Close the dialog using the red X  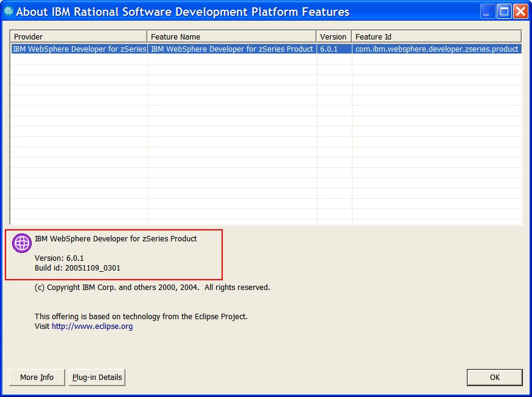(x=520, y=12)
